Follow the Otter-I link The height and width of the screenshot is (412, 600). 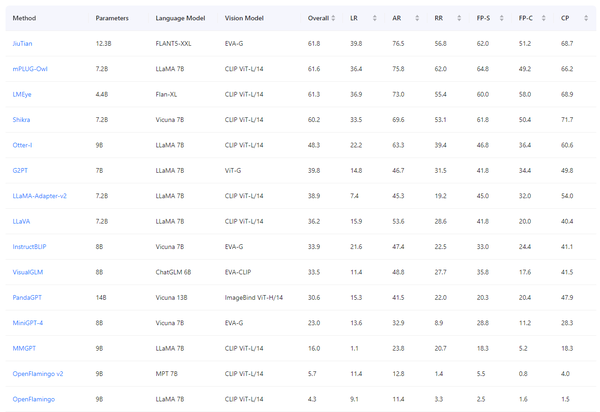23,145
